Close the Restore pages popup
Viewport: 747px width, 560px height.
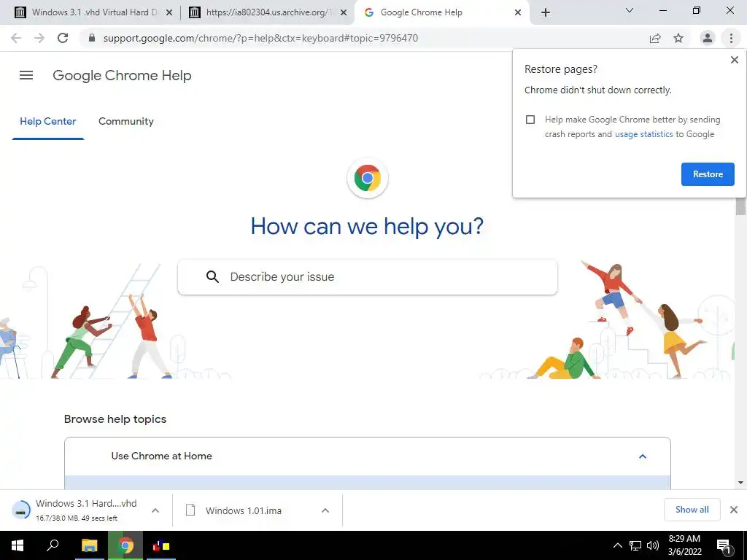click(x=735, y=60)
